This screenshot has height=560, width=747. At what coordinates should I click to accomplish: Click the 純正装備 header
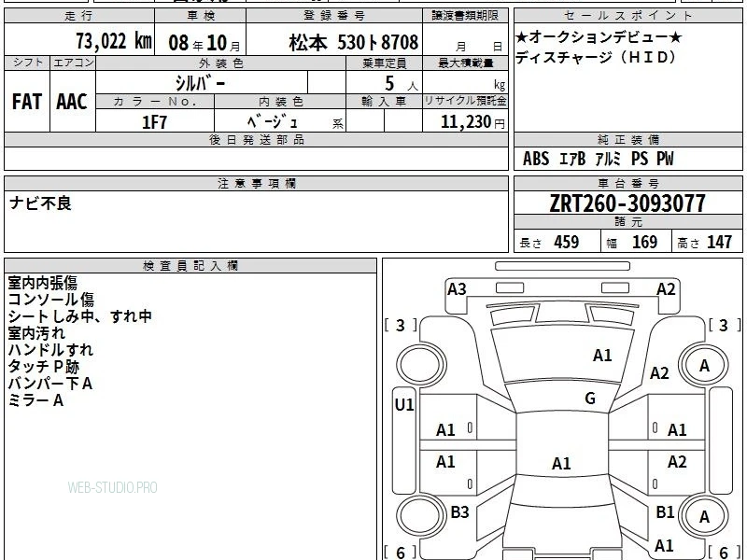627,140
